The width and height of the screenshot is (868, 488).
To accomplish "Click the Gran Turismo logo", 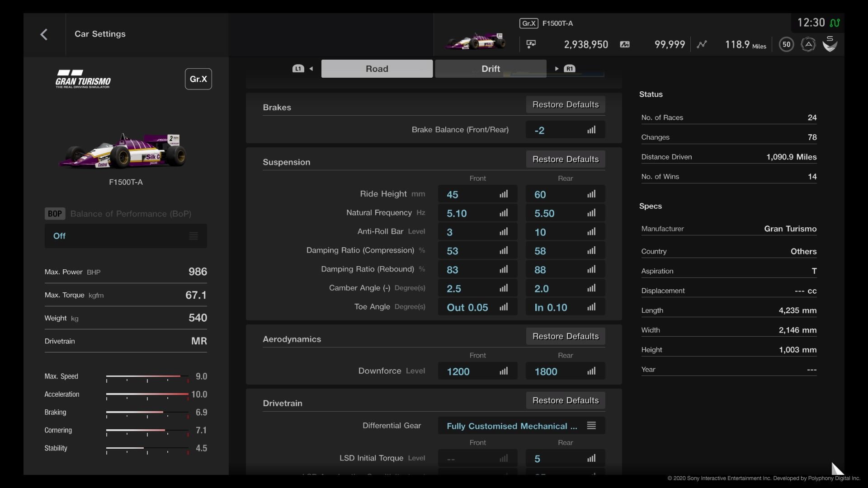I will (x=83, y=79).
